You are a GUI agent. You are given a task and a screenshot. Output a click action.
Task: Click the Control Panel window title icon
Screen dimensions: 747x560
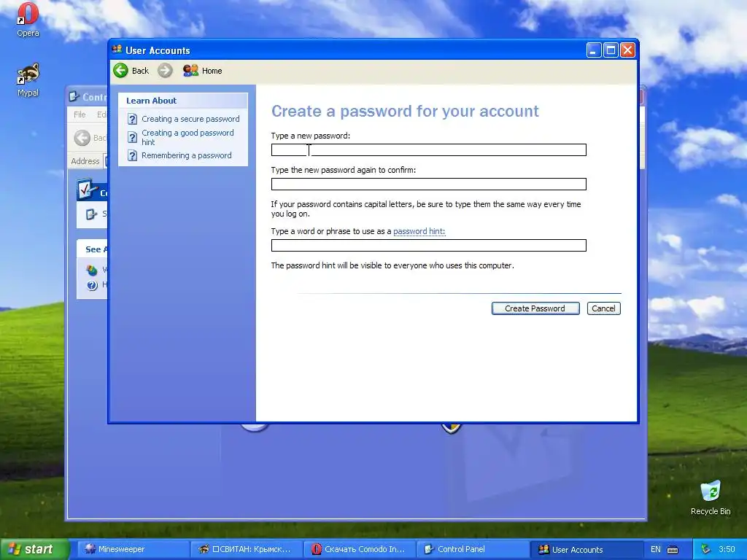pos(74,97)
